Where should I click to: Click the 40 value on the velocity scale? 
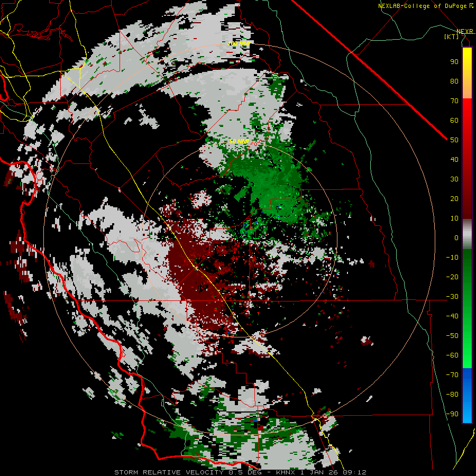tap(454, 159)
